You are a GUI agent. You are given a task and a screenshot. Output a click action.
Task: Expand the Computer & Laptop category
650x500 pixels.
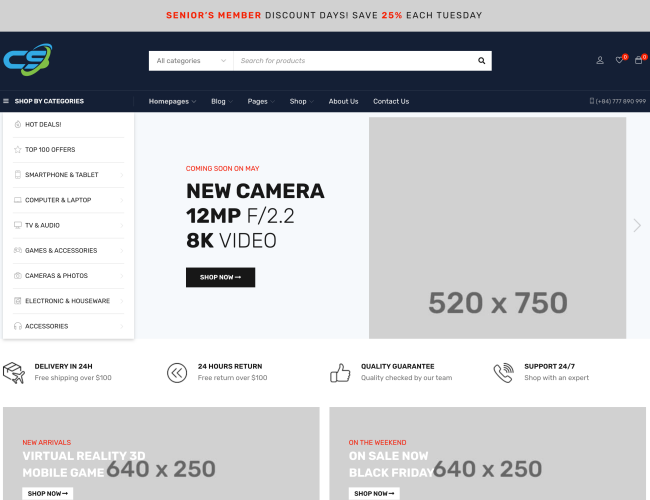click(68, 200)
